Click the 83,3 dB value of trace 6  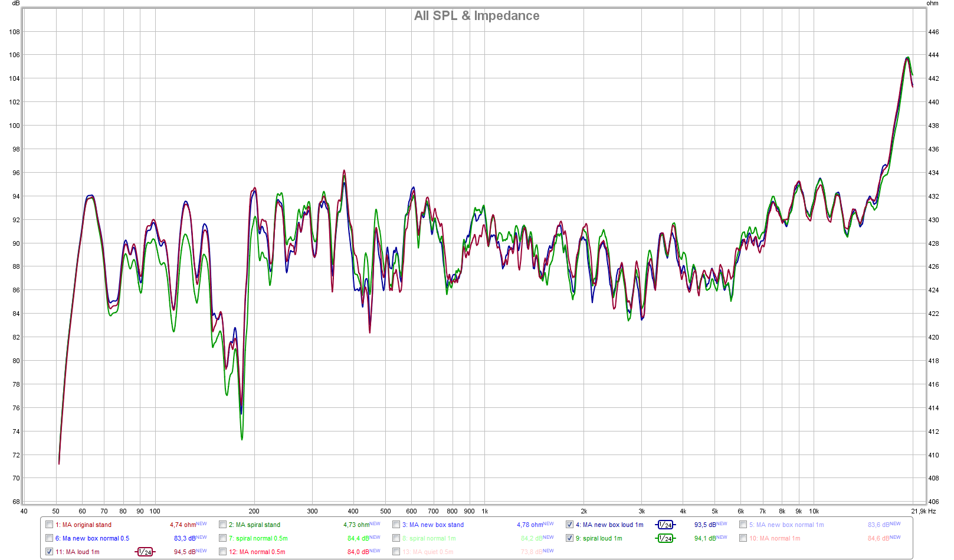click(x=185, y=538)
